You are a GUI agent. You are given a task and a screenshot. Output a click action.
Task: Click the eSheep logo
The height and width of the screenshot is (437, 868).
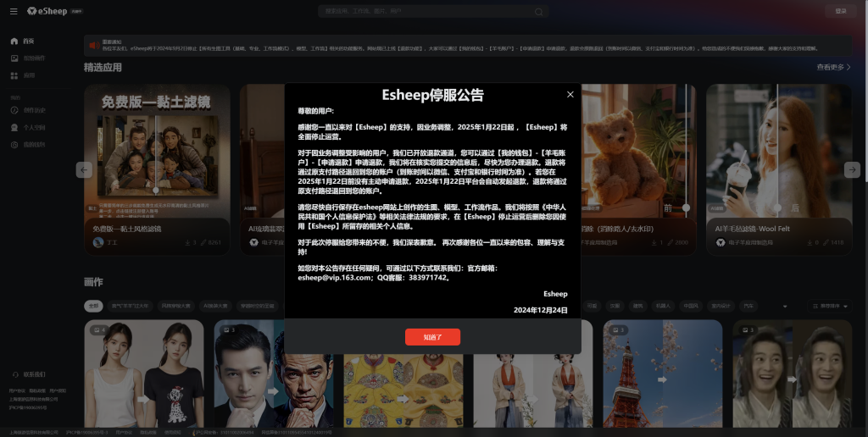[x=47, y=11]
